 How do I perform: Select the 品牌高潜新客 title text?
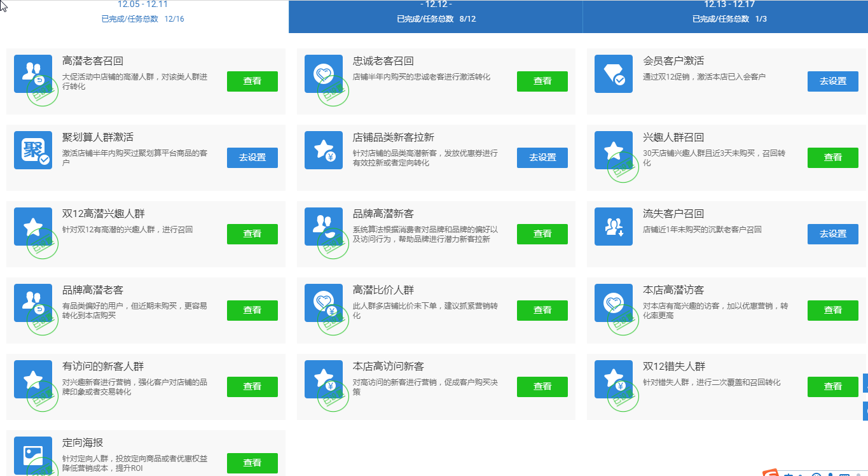tap(383, 214)
